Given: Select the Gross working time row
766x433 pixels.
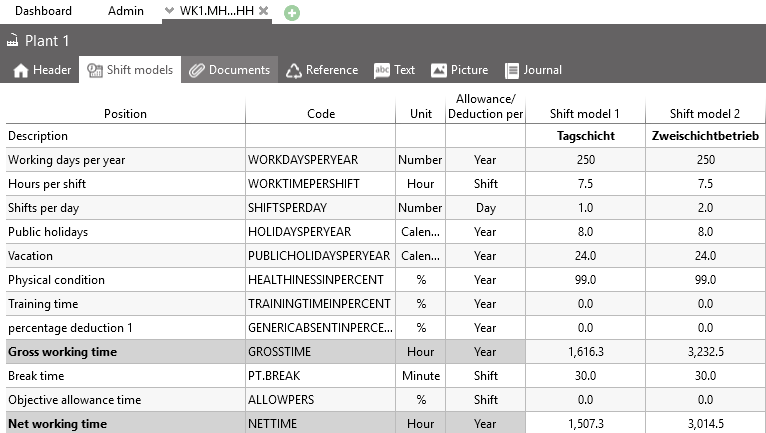Looking at the screenshot, I should 125,352.
